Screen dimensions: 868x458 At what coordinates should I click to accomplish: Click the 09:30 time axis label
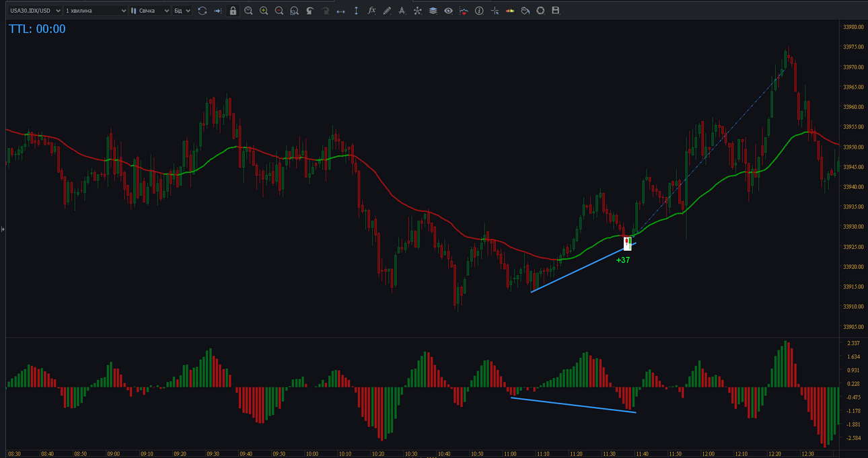click(x=213, y=454)
